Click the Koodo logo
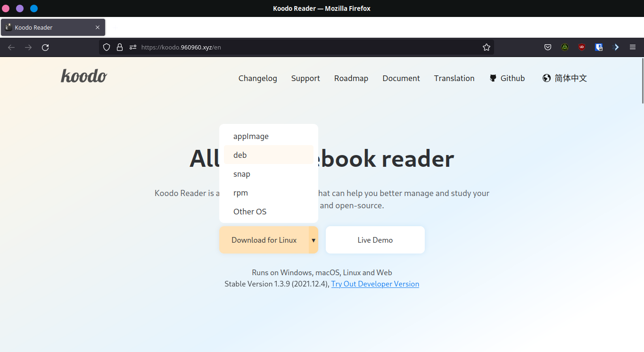 [x=84, y=75]
